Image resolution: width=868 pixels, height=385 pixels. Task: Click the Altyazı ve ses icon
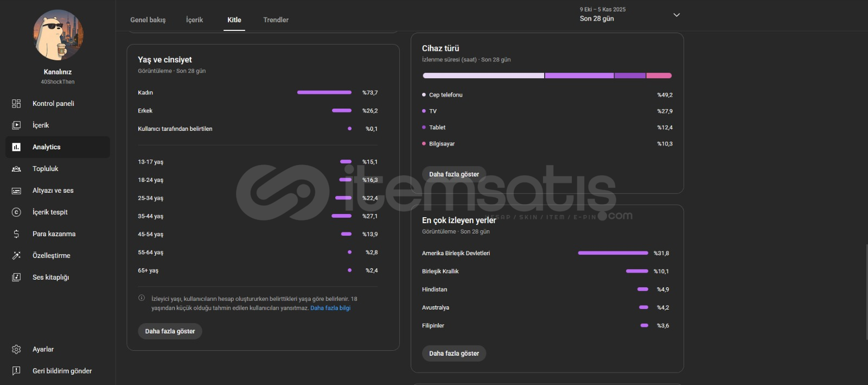(x=16, y=191)
